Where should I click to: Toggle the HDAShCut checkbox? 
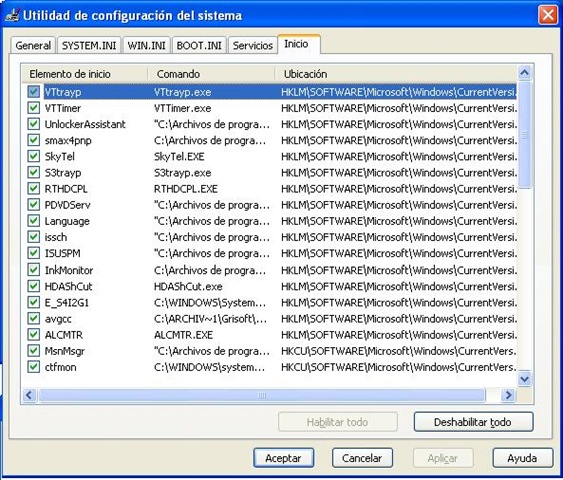click(x=34, y=286)
